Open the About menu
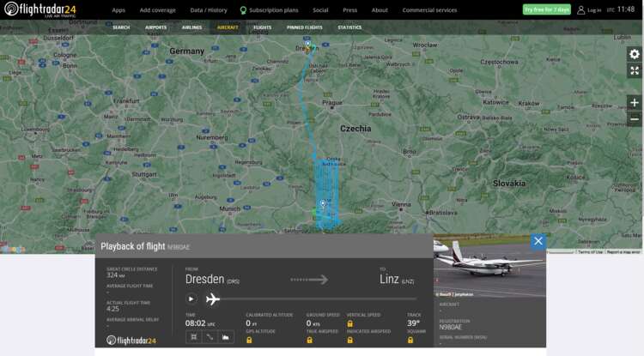Viewport: 644px width, 356px height. [x=380, y=10]
